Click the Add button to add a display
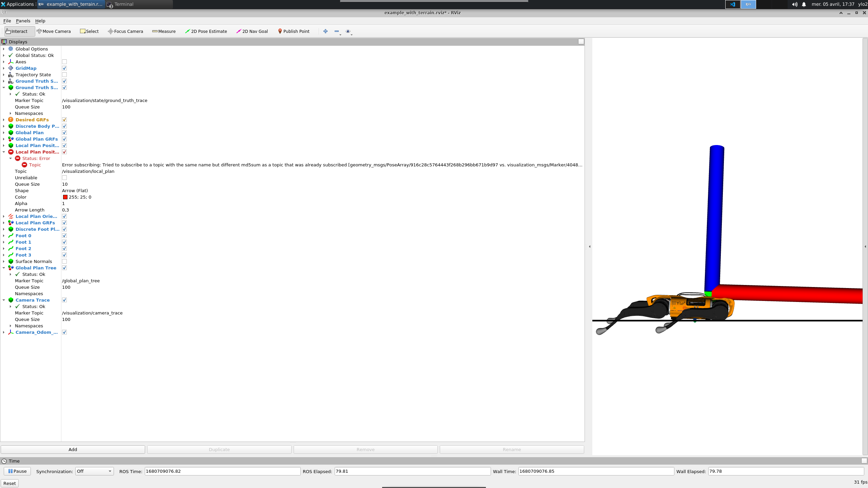868x488 pixels. coord(73,449)
